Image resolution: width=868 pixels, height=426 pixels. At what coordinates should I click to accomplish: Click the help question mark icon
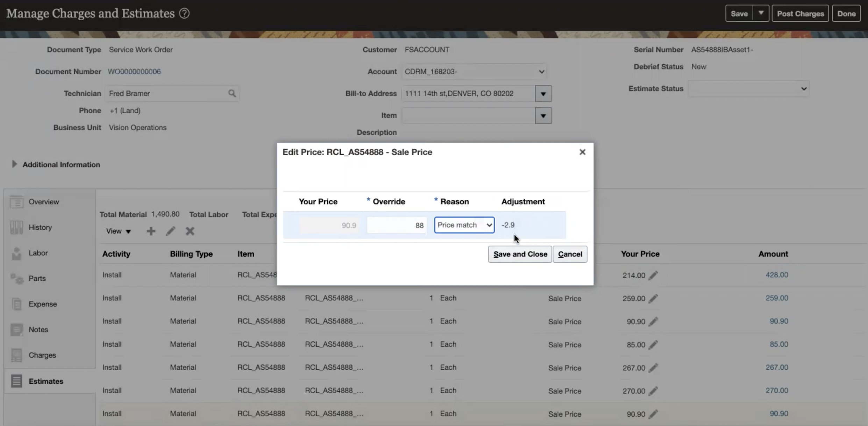184,13
